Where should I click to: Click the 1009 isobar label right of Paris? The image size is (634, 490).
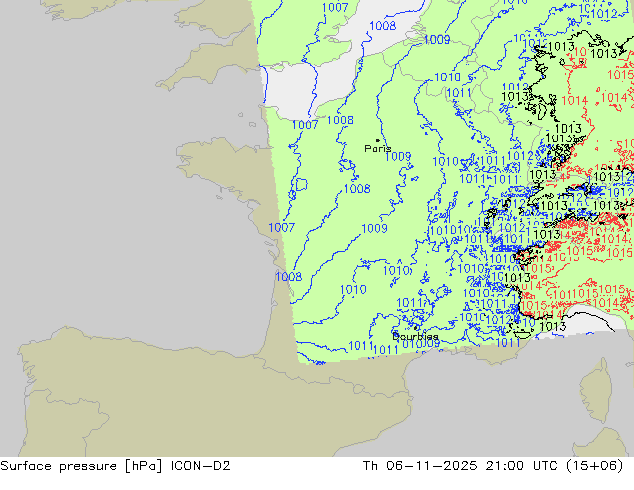398,156
